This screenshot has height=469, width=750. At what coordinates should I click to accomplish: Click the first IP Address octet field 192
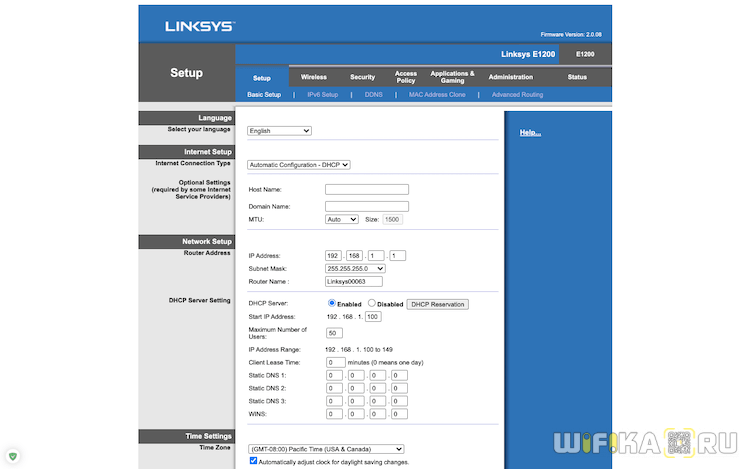[333, 256]
